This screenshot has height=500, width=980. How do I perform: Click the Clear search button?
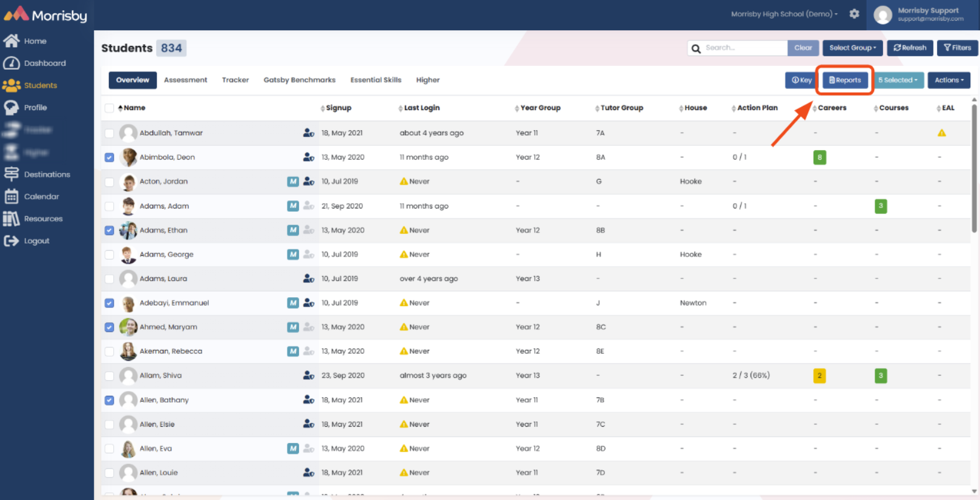[803, 48]
